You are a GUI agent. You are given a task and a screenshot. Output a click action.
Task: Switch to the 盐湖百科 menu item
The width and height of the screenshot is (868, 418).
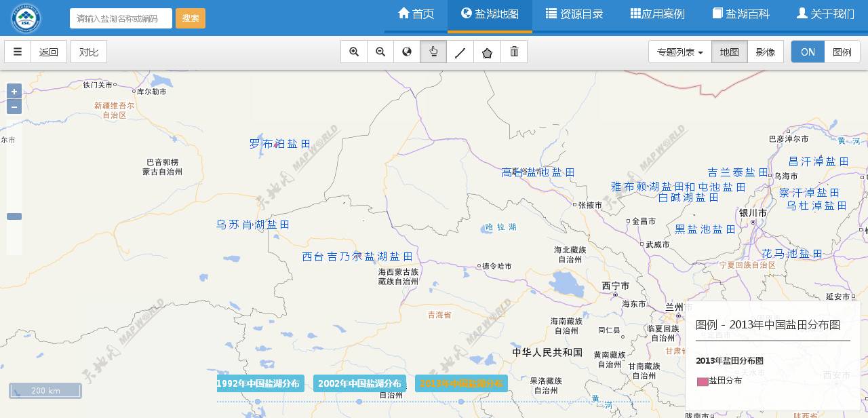741,14
